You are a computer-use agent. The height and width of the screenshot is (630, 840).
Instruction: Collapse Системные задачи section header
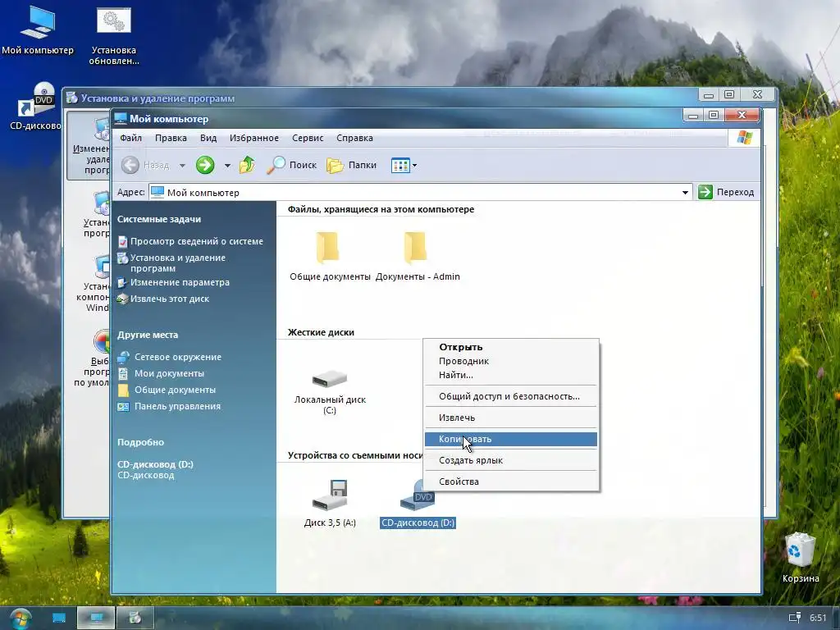[x=159, y=219]
